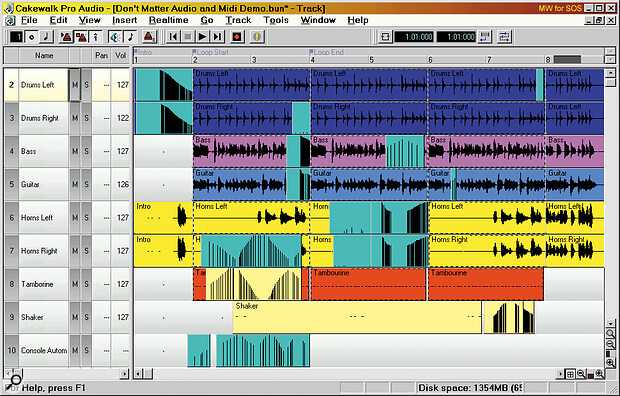Click the set loop to selection icon
The width and height of the screenshot is (620, 396).
point(484,37)
